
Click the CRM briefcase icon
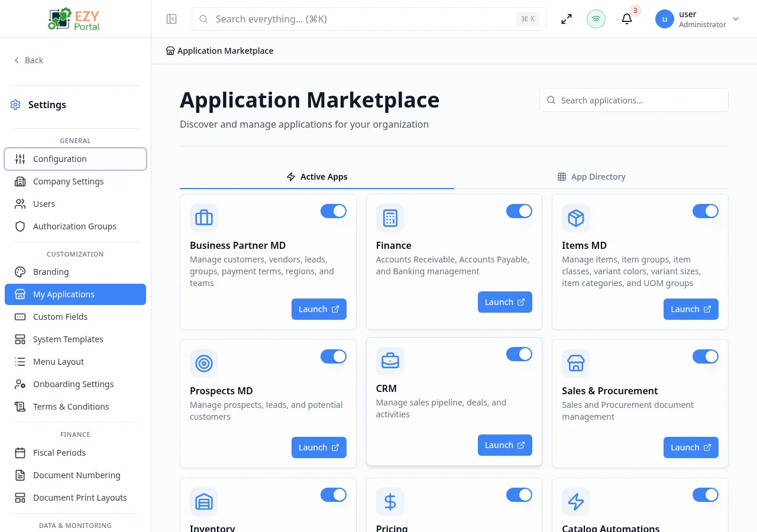[x=390, y=361]
